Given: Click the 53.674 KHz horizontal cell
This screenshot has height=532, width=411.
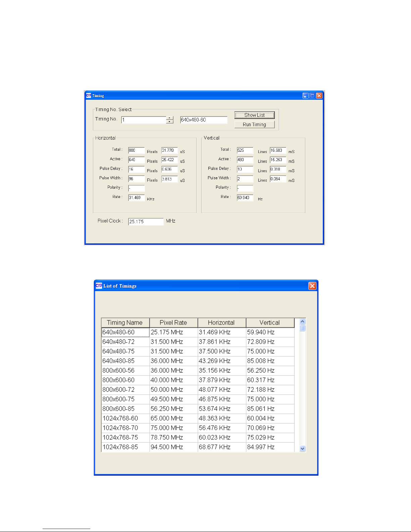Looking at the screenshot, I should coord(222,409).
